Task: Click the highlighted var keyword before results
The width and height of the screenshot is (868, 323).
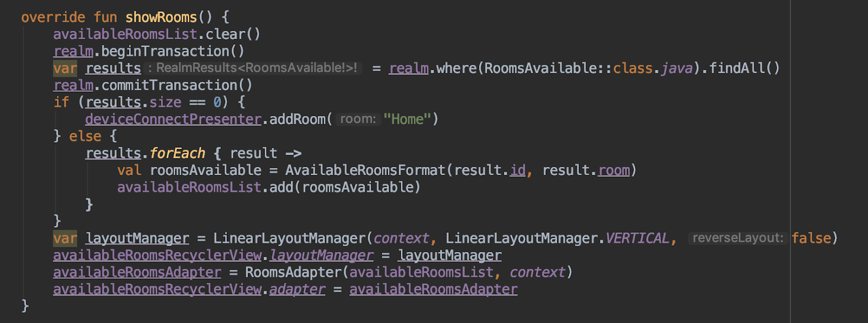Action: 65,68
